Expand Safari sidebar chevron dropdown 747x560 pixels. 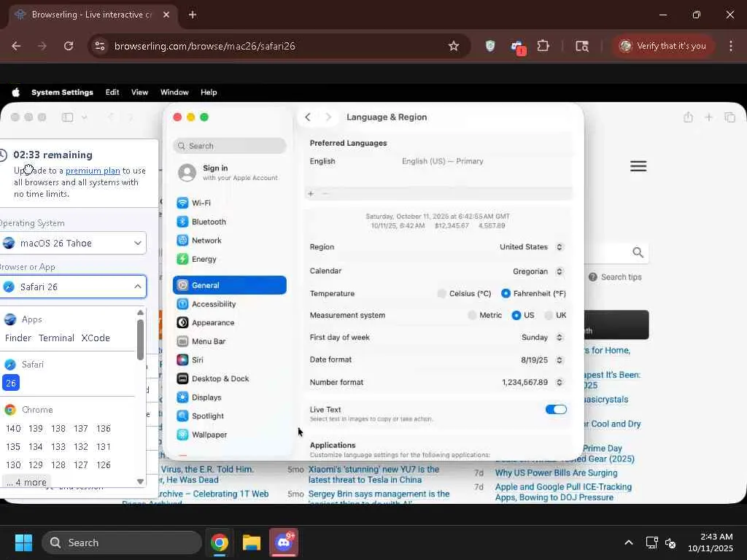click(85, 117)
